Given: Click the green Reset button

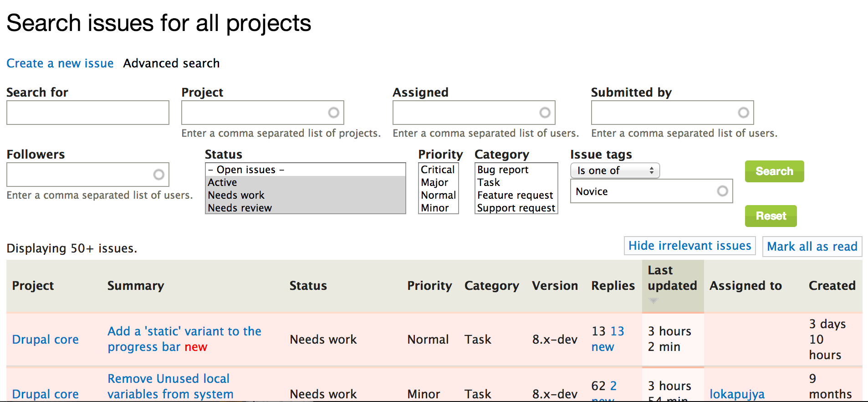Looking at the screenshot, I should click(x=771, y=216).
